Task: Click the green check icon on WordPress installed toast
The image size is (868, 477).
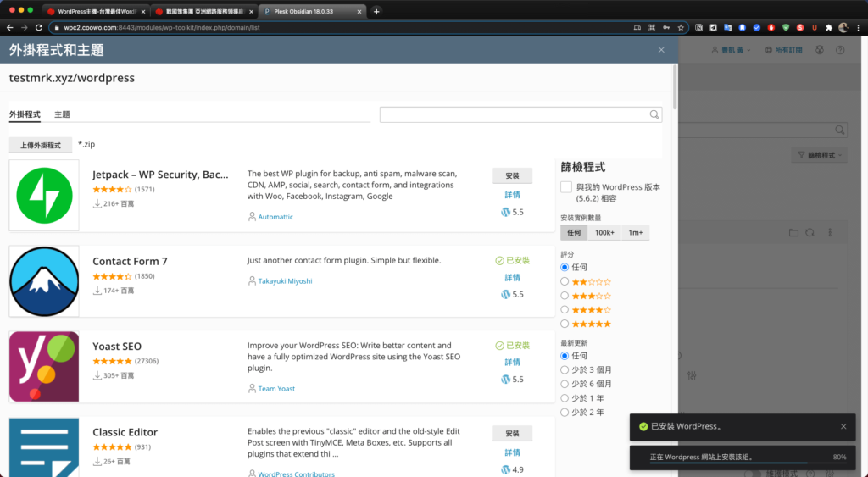Action: [643, 426]
